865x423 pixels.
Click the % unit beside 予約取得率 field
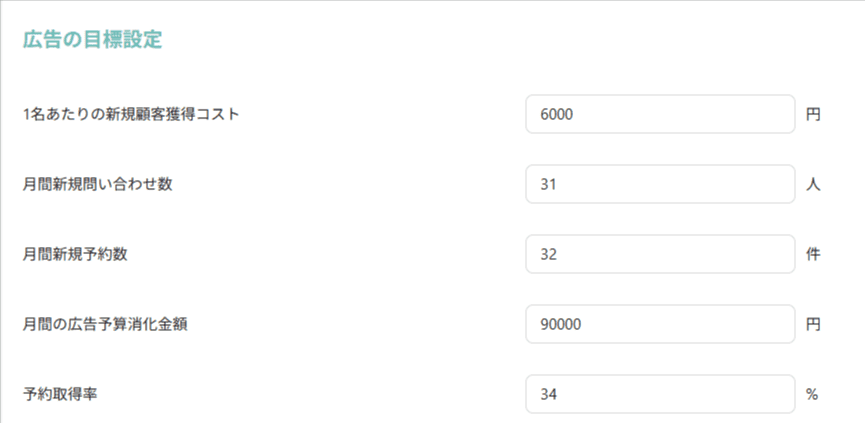812,394
